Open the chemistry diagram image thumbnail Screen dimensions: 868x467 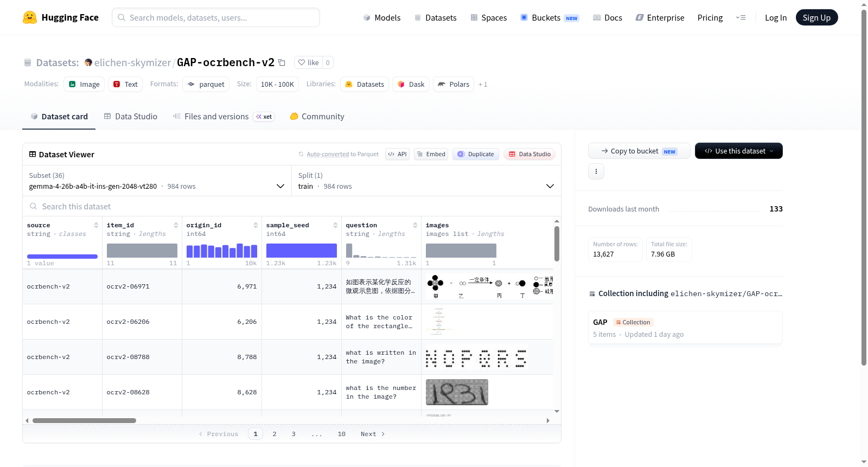tap(489, 286)
